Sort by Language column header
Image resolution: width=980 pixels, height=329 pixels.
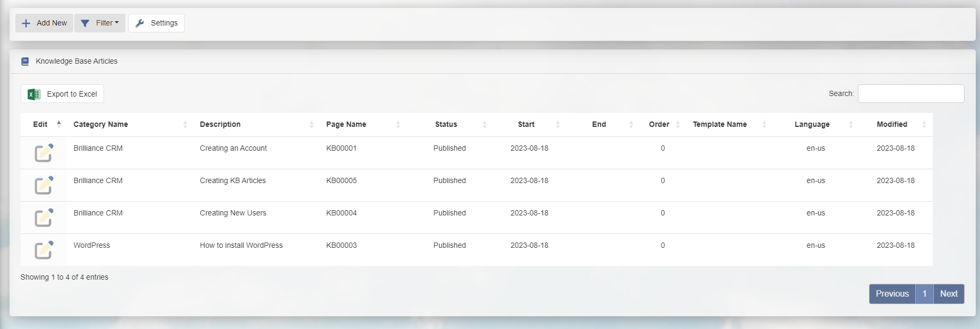click(x=815, y=124)
